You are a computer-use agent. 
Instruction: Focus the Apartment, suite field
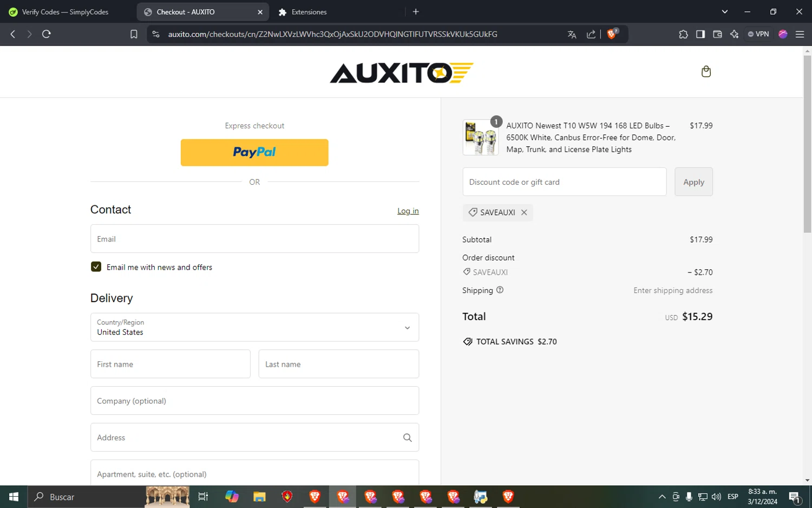tap(254, 473)
